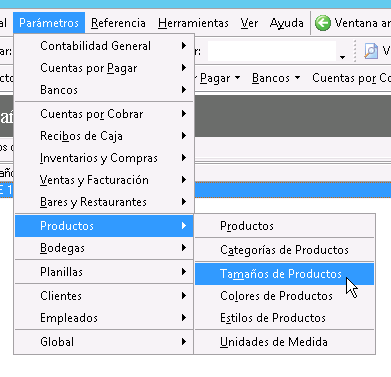Click Productos in the submenu
Screen dimensions: 391x377
pos(284,226)
